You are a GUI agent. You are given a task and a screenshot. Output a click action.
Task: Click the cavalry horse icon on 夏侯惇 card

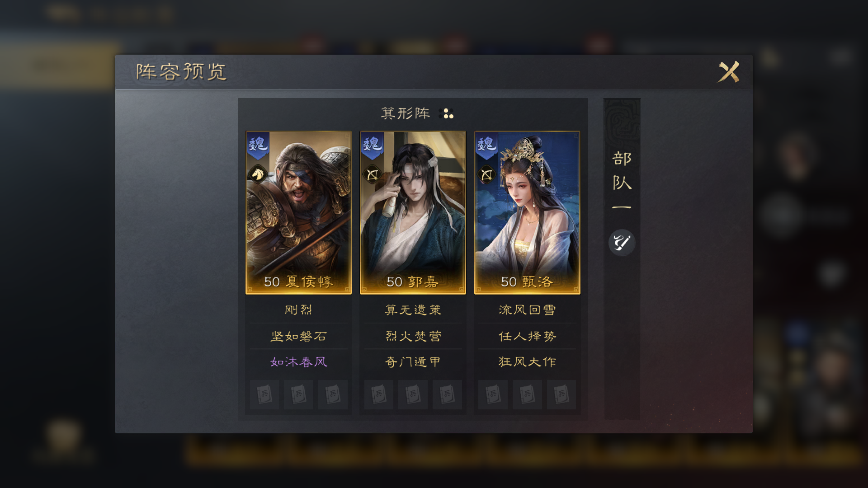(x=258, y=174)
